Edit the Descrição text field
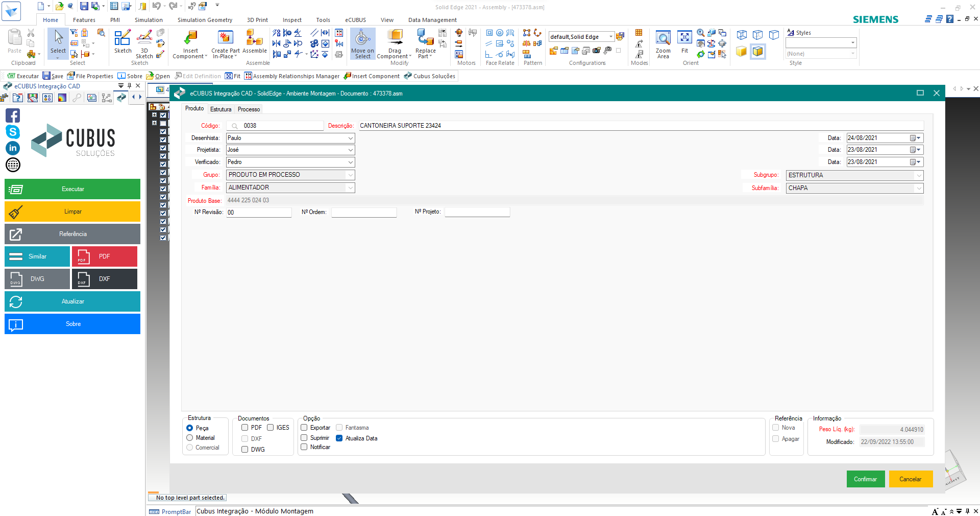 (641, 126)
